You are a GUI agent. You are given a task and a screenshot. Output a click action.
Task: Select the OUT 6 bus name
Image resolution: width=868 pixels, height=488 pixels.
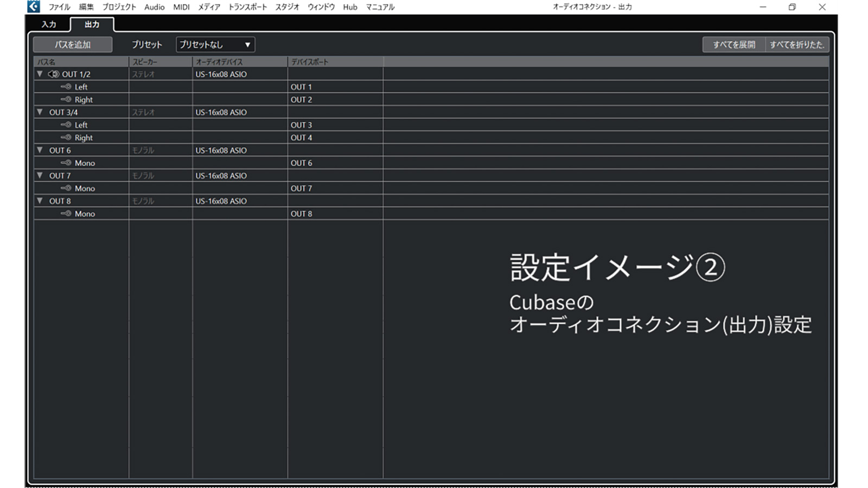[60, 150]
